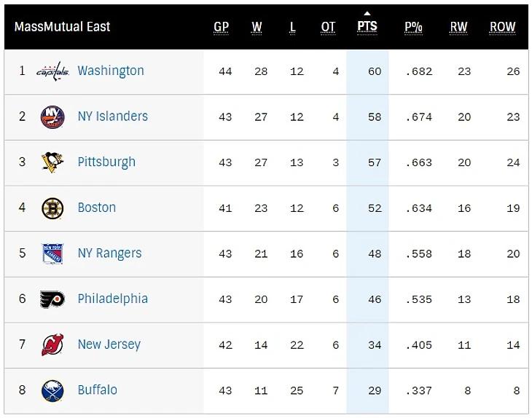The width and height of the screenshot is (532, 418).
Task: Click the Philadelphia Flyers logo
Action: point(52,299)
